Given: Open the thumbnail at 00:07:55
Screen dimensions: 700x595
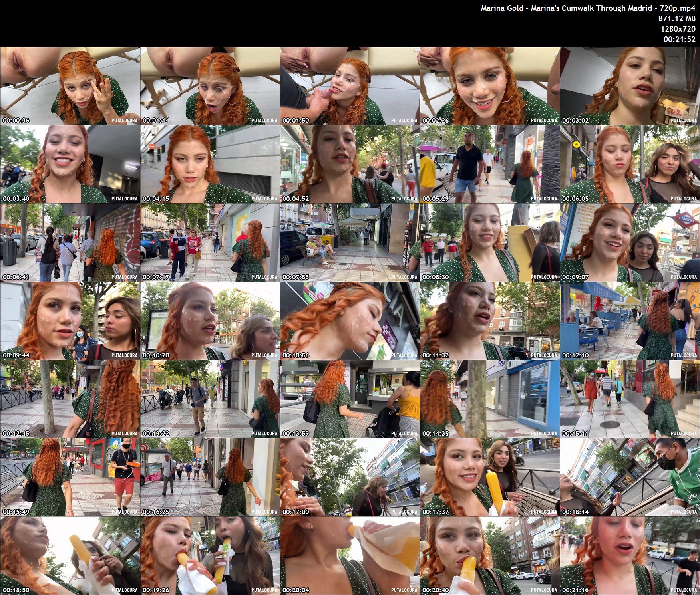Looking at the screenshot, I should point(350,242).
